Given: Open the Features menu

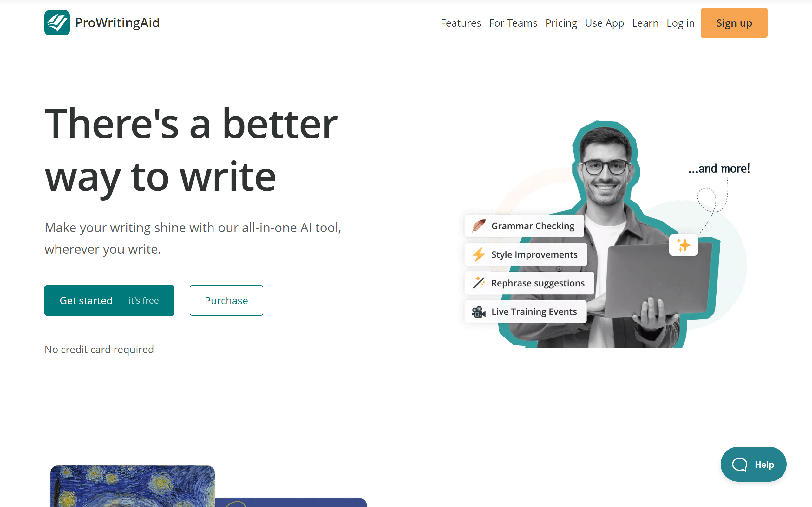Looking at the screenshot, I should [x=461, y=23].
